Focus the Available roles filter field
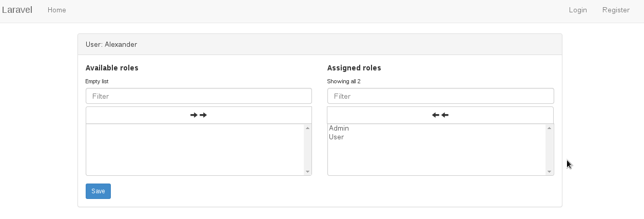 (199, 96)
